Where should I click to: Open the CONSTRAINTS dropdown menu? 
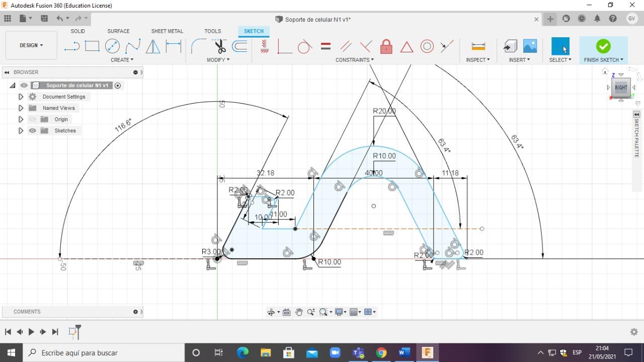(355, 60)
